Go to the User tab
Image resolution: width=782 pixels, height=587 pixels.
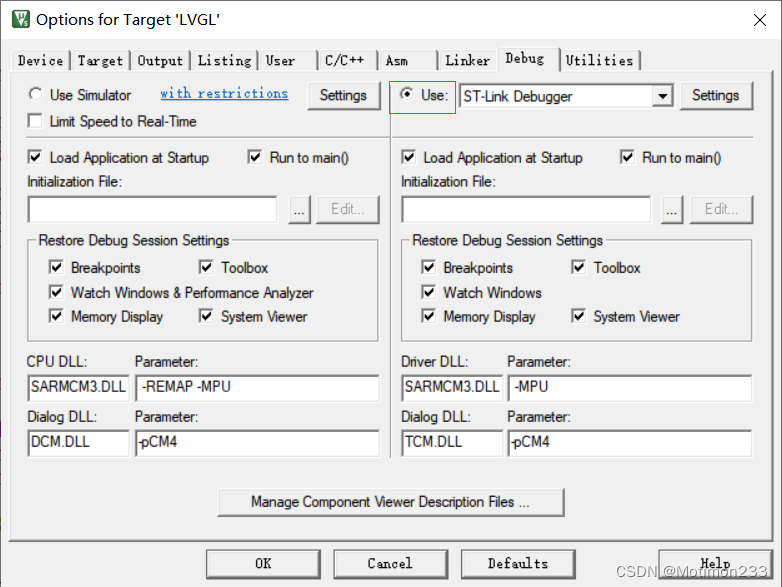[287, 60]
